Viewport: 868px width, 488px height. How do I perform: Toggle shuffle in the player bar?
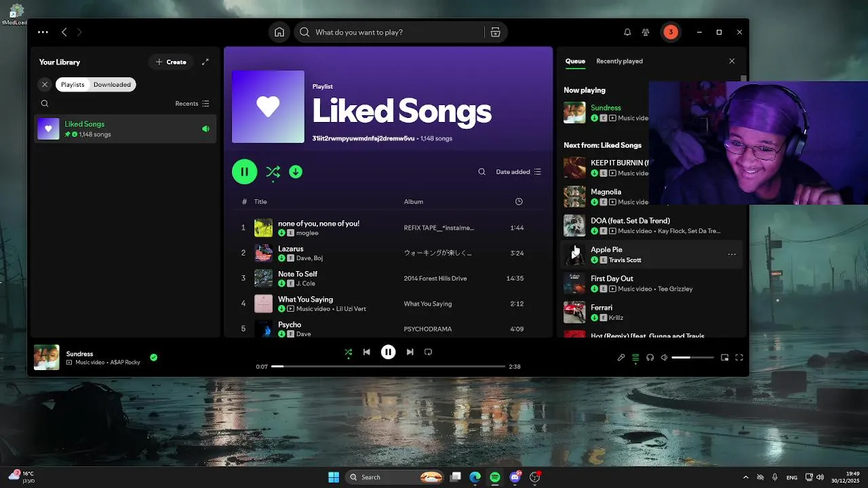coord(349,352)
